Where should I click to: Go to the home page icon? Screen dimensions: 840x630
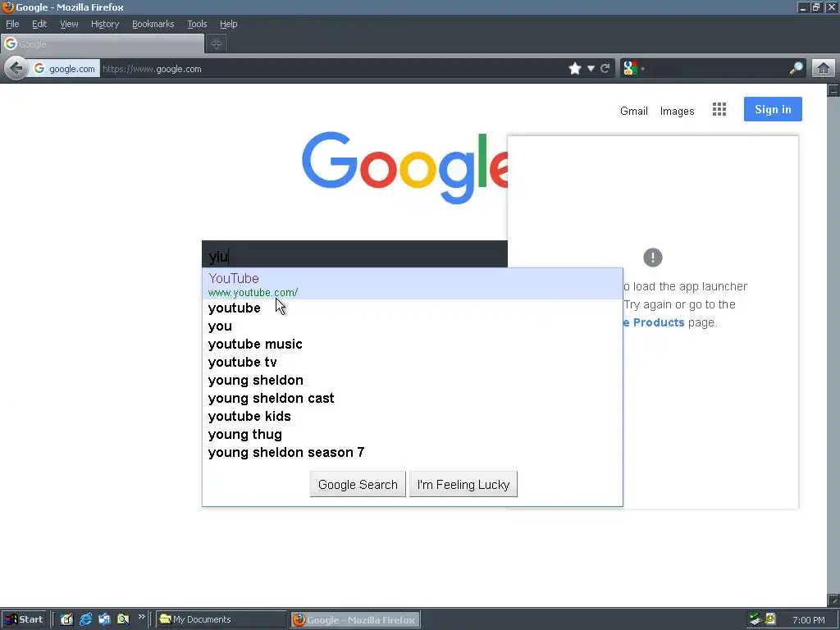[x=824, y=69]
